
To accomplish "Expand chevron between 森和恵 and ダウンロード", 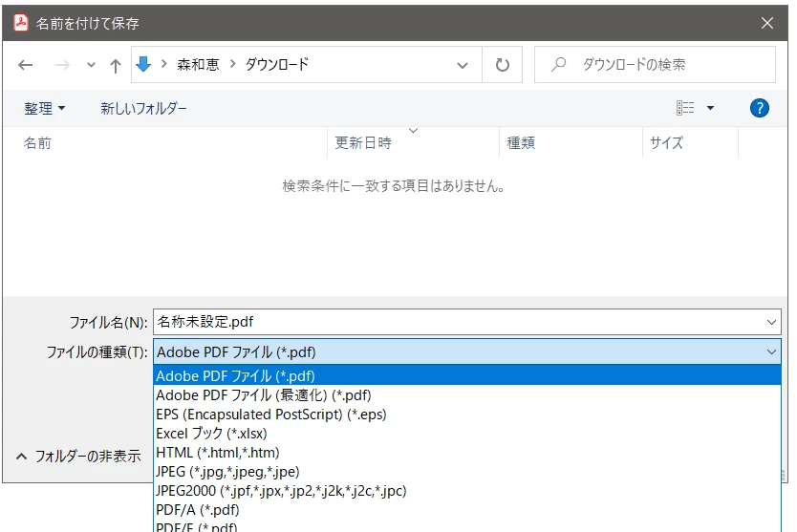I will pos(233,64).
